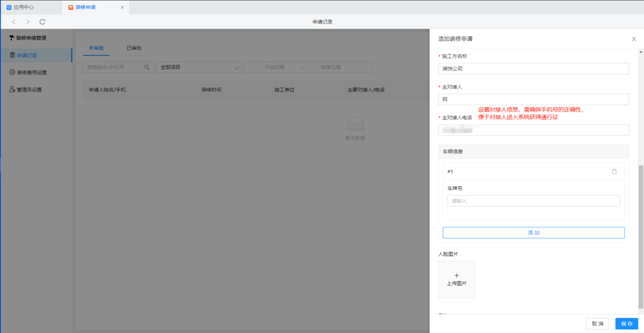Close the 添加装修申请 panel
The height and width of the screenshot is (333, 644).
(634, 39)
